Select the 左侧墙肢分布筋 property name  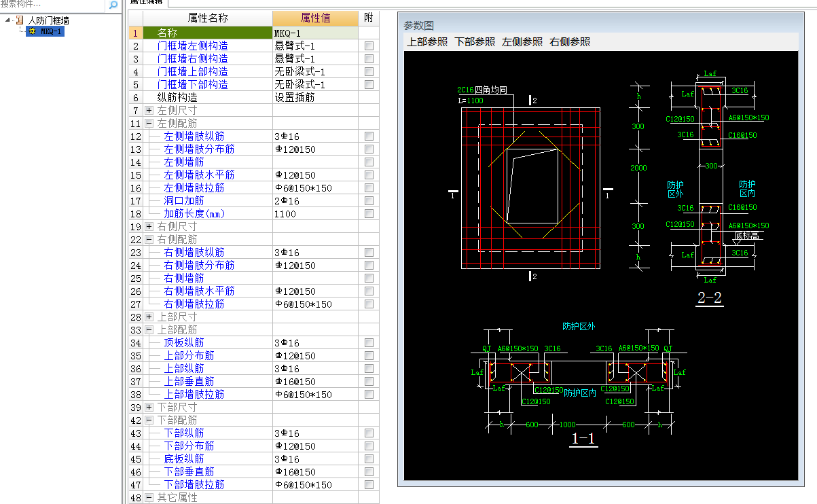pyautogui.click(x=199, y=149)
